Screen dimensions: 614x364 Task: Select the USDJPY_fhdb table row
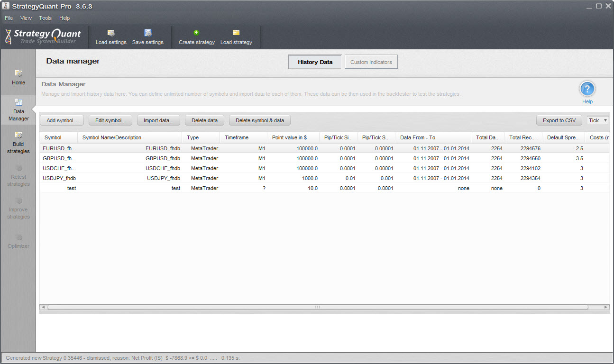coord(324,178)
